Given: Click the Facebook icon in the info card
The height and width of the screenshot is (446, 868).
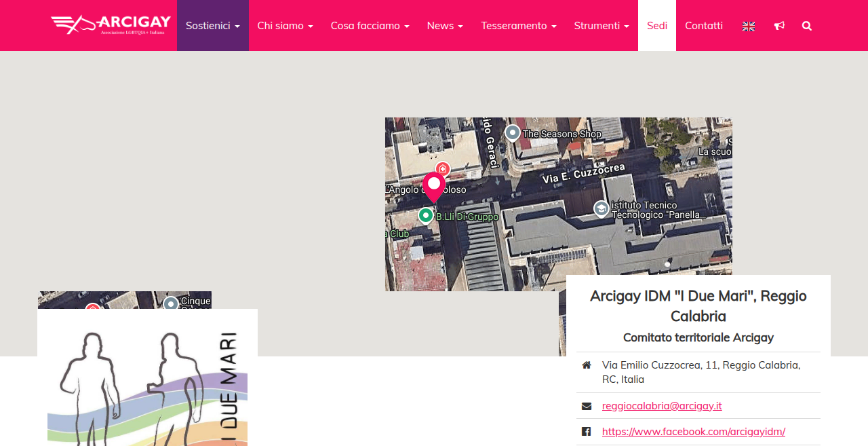Looking at the screenshot, I should coord(587,432).
